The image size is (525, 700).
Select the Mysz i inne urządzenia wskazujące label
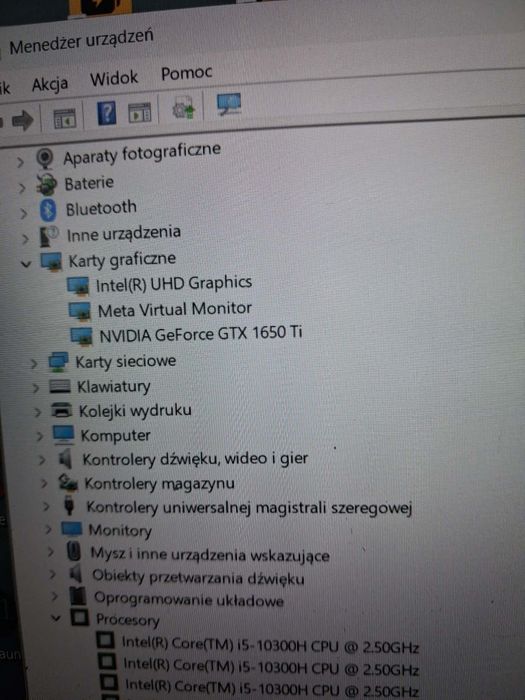(x=210, y=555)
